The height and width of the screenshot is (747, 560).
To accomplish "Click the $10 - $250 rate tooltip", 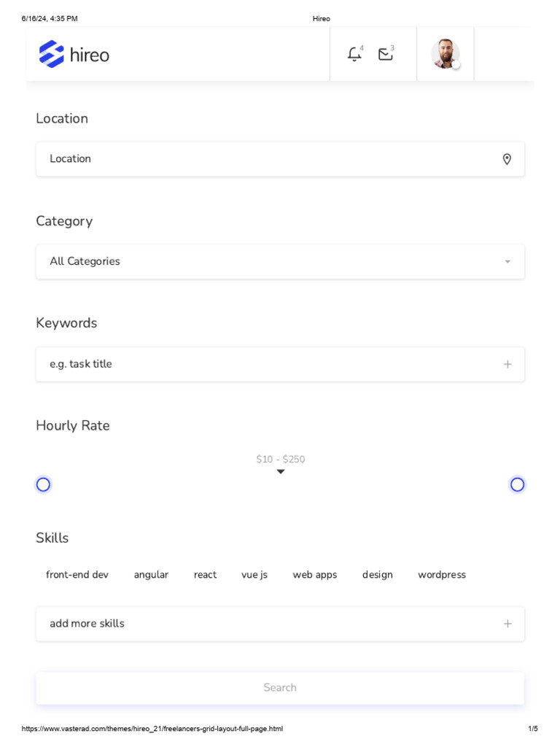I will click(x=281, y=460).
